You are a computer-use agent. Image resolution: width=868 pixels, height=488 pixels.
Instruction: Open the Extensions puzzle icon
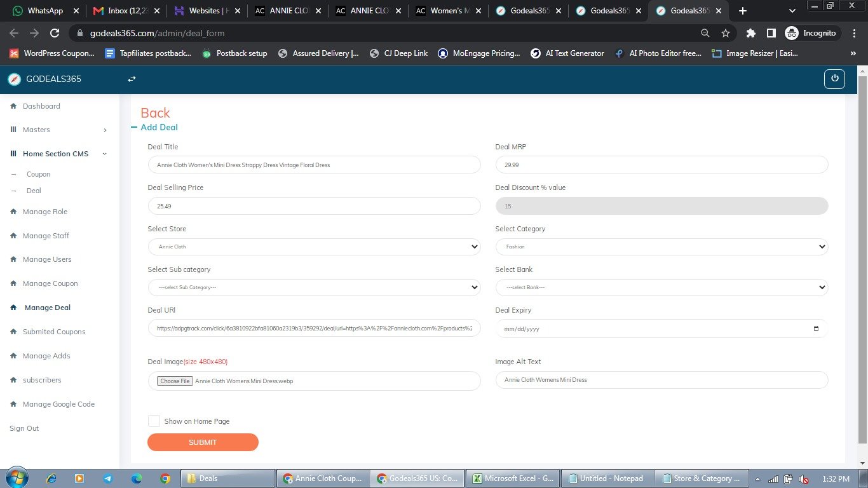point(750,33)
